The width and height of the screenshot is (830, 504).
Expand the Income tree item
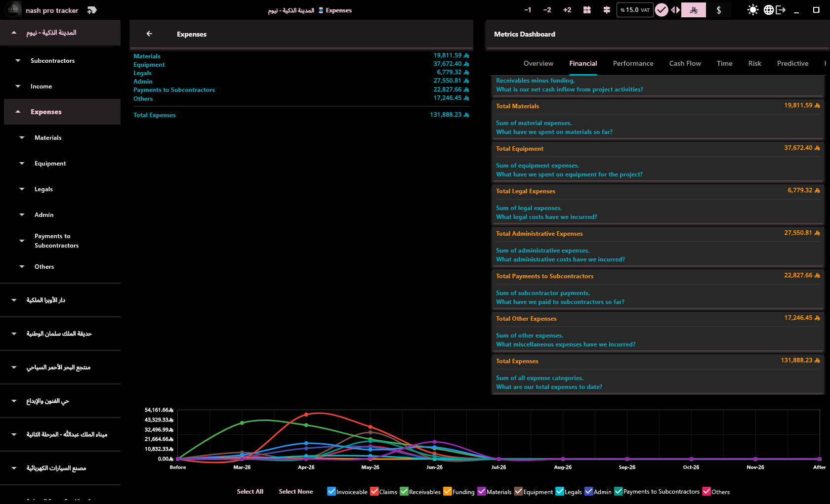18,86
